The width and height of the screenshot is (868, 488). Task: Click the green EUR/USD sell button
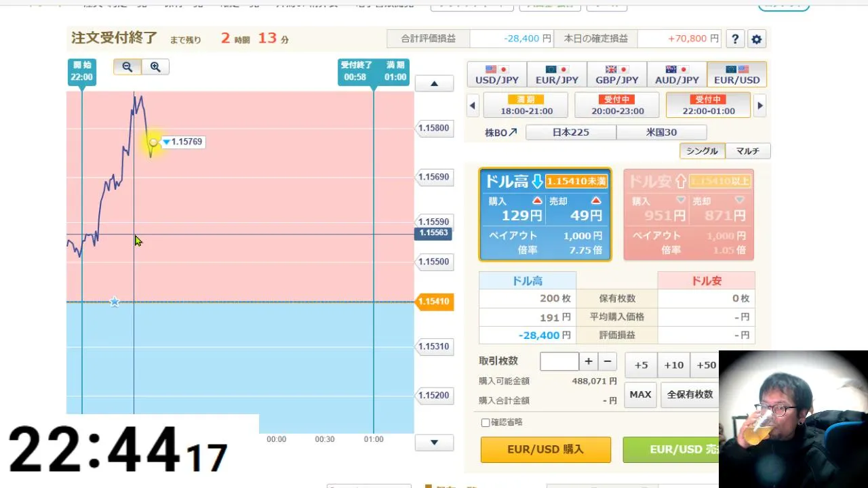[x=671, y=449]
